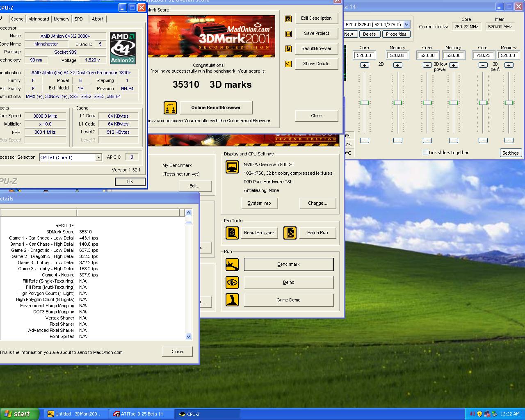Viewport: 525px width, 420px height.
Task: Click the Batch Run button
Action: point(317,233)
